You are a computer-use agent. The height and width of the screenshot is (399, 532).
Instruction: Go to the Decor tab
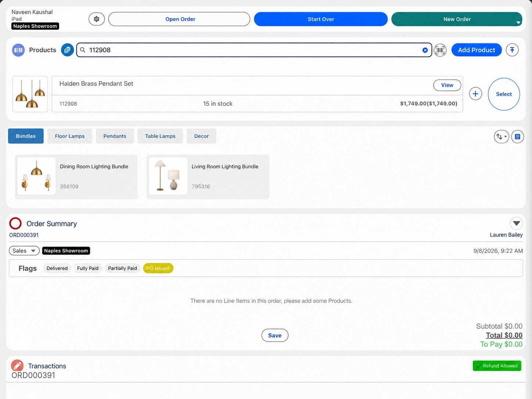tap(201, 136)
